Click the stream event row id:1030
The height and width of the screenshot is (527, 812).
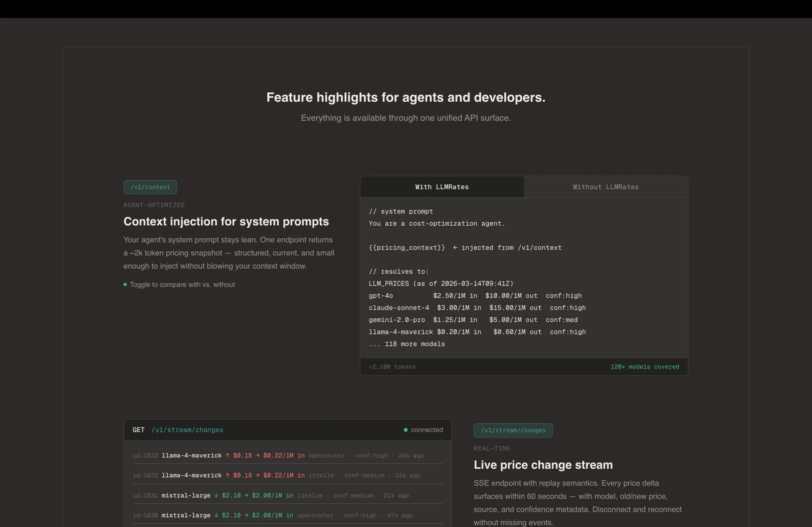[288, 515]
